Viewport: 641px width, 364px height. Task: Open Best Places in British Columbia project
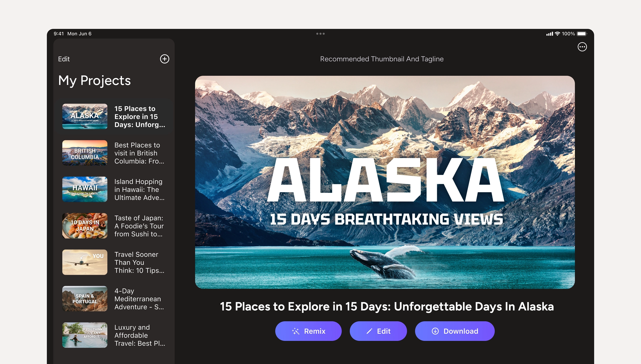pos(114,153)
